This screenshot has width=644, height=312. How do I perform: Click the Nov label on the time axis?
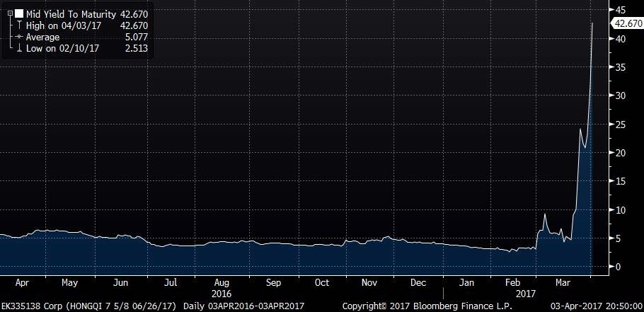369,283
